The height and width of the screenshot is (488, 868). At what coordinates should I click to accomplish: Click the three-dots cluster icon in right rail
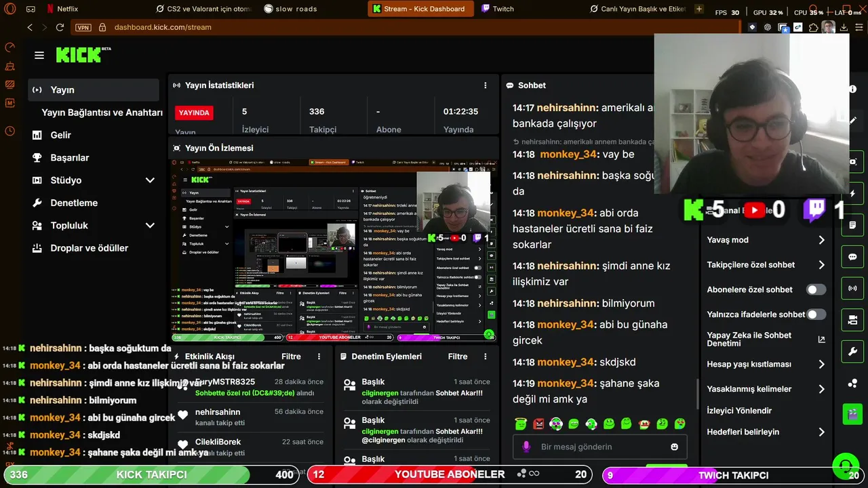click(852, 383)
